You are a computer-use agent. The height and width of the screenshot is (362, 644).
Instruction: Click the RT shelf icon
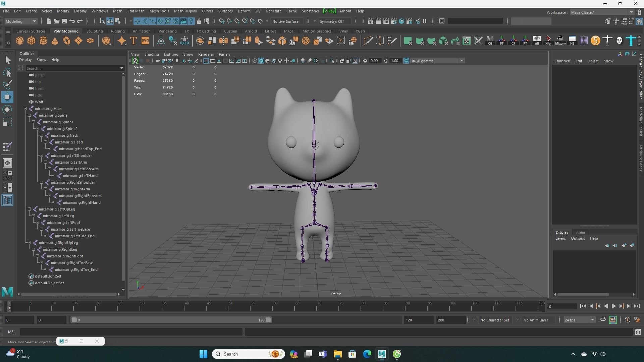click(525, 41)
